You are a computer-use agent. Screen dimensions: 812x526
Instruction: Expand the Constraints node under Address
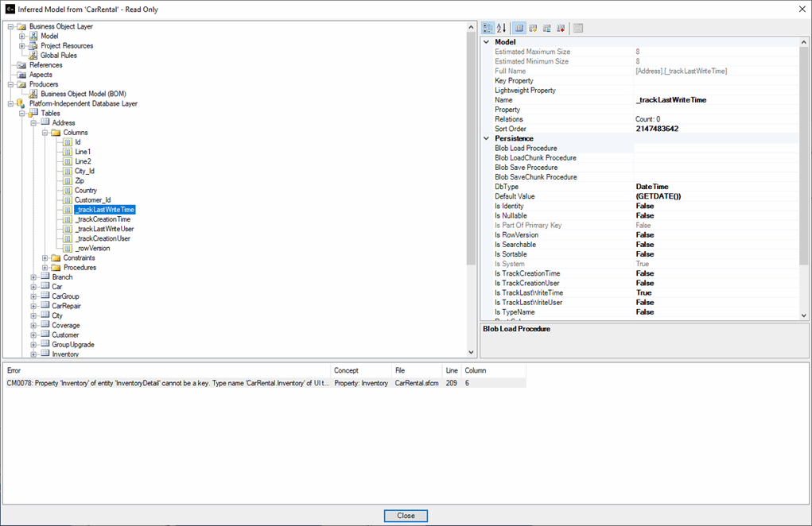(x=45, y=257)
